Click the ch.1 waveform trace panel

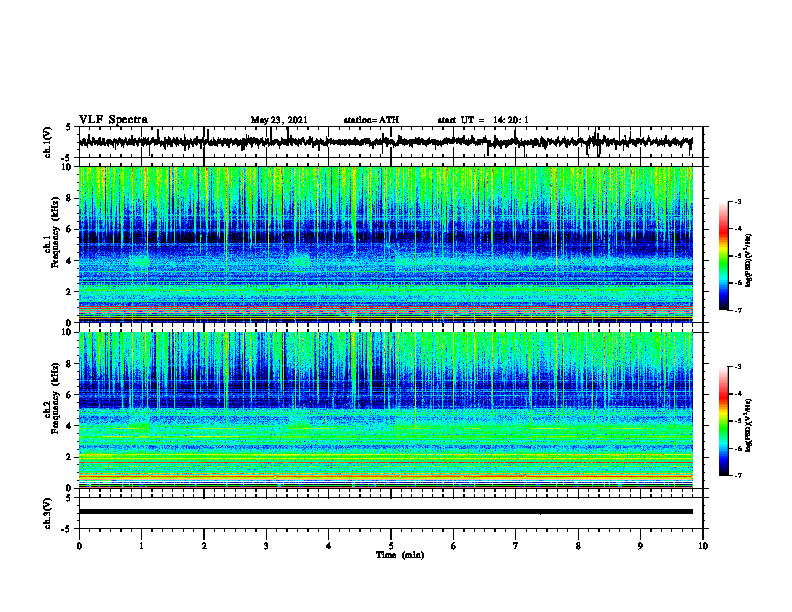390,142
